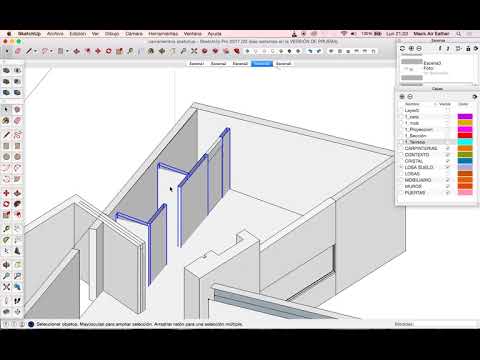Screen dimensions: 480x360
Task: Select the Rotate tool in left toolbar
Action: pyautogui.click(x=6, y=204)
